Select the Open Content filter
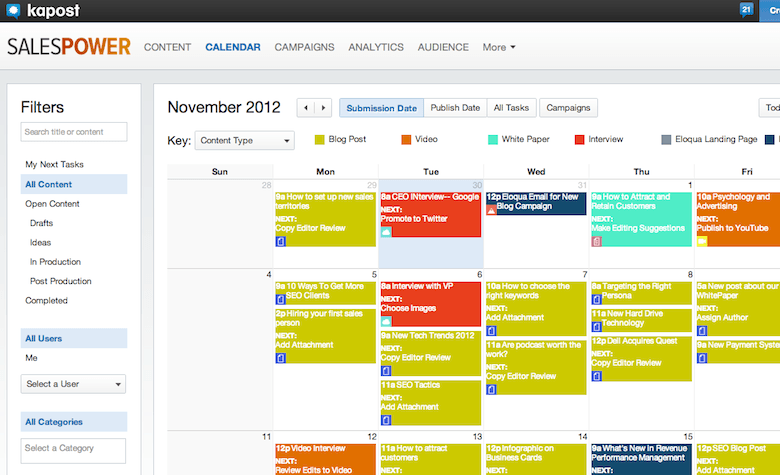This screenshot has height=475, width=780. pyautogui.click(x=52, y=203)
